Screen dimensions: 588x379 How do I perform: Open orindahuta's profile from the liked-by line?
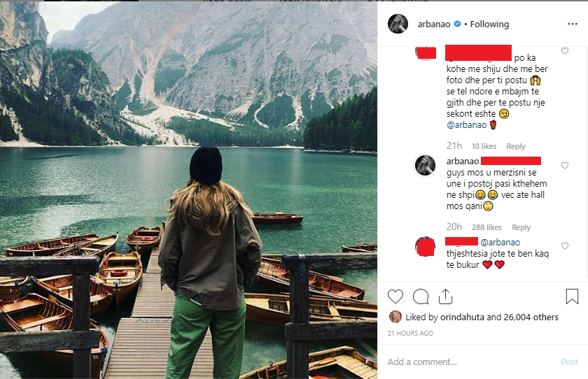(x=462, y=317)
